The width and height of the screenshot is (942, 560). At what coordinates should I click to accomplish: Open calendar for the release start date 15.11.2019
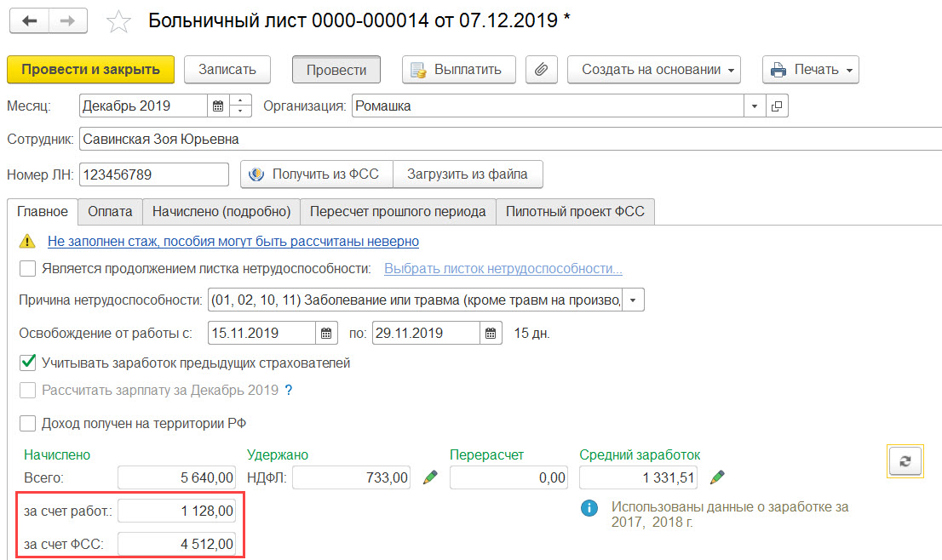pos(325,333)
